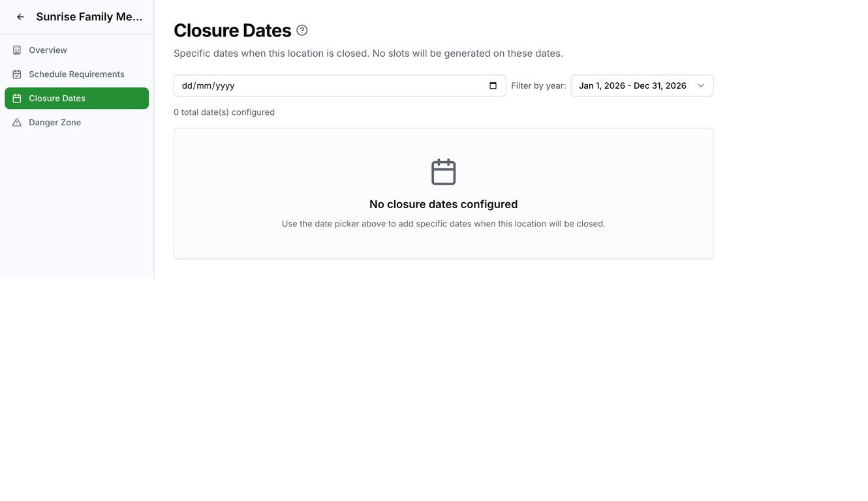Click the 'Filter by year:' label

pyautogui.click(x=538, y=85)
